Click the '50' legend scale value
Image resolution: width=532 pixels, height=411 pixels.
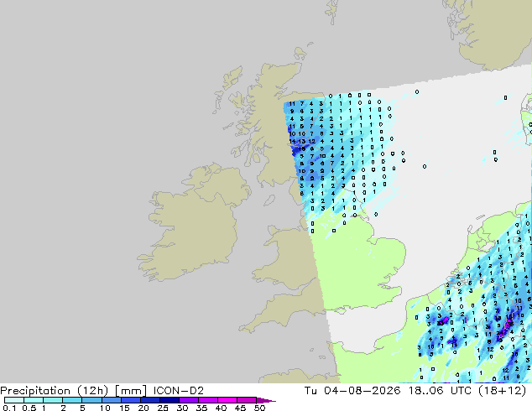click(259, 408)
